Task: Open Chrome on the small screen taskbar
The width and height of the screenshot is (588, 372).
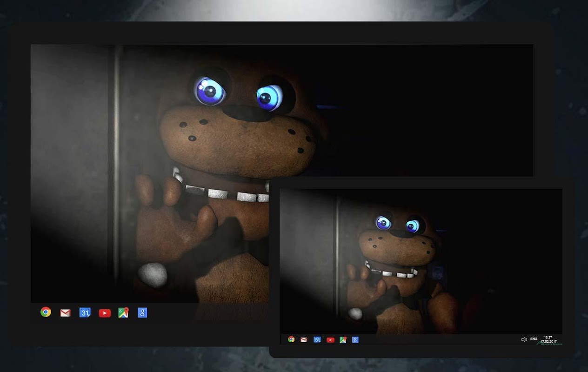Action: point(291,339)
